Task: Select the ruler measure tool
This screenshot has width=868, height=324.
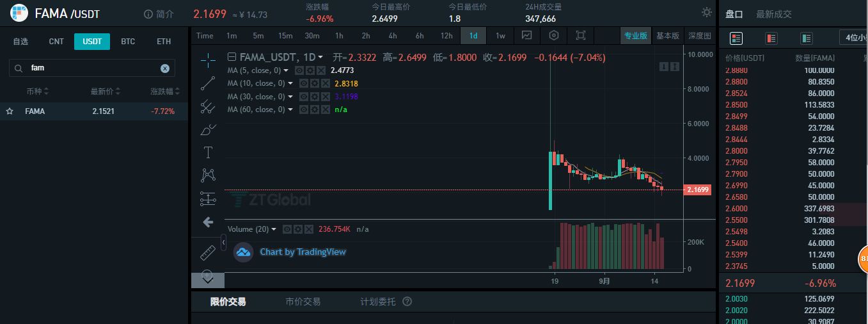Action: coord(208,252)
